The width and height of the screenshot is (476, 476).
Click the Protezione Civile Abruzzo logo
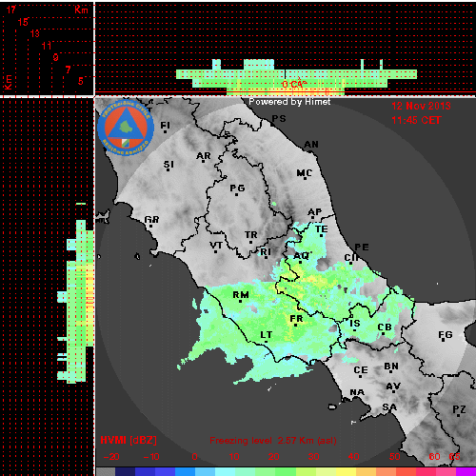coord(126,129)
